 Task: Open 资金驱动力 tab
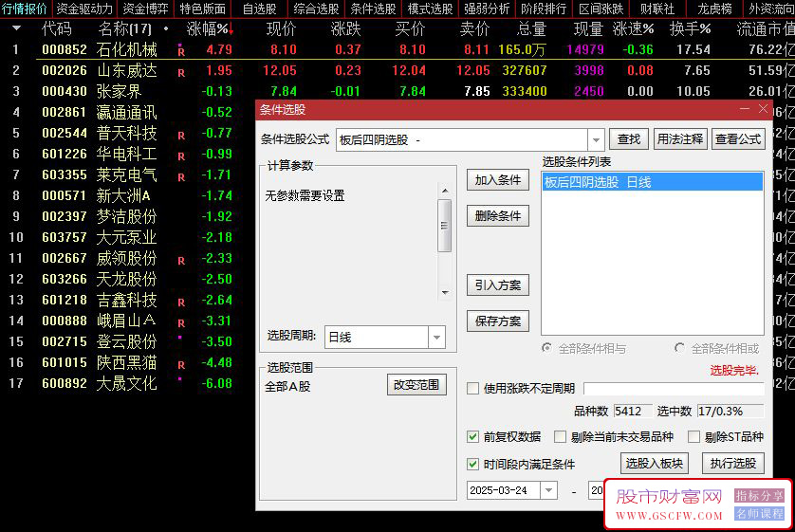(x=84, y=9)
